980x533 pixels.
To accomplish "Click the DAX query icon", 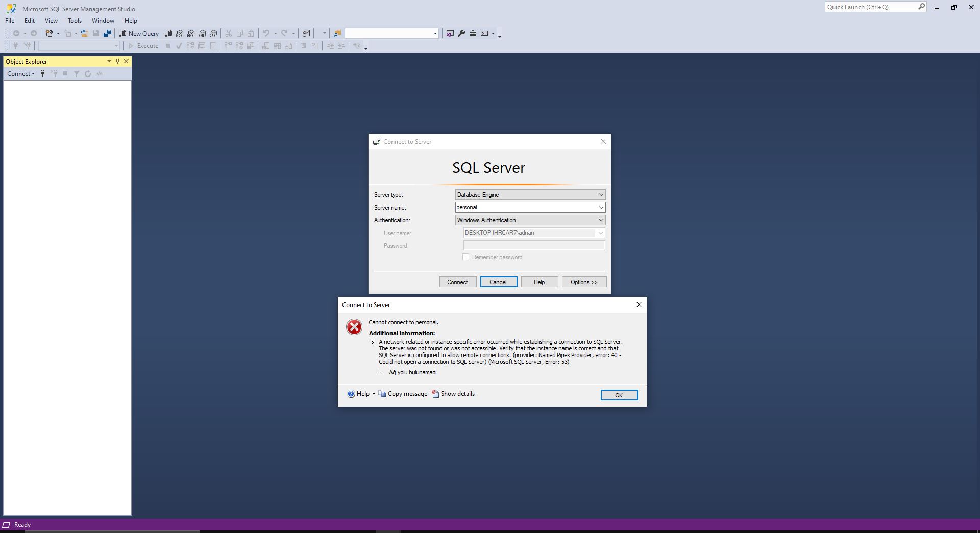I will 213,33.
